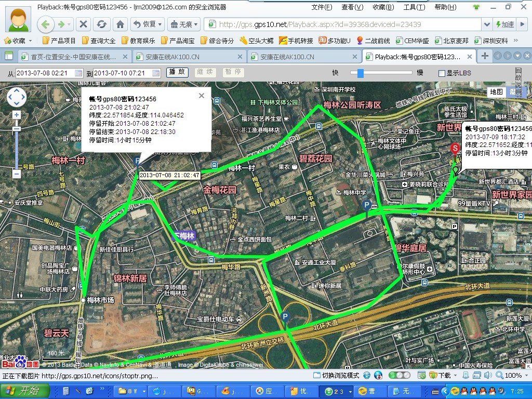The width and height of the screenshot is (532, 399).
Task: Reload the page with the refresh icon
Action: click(101, 24)
